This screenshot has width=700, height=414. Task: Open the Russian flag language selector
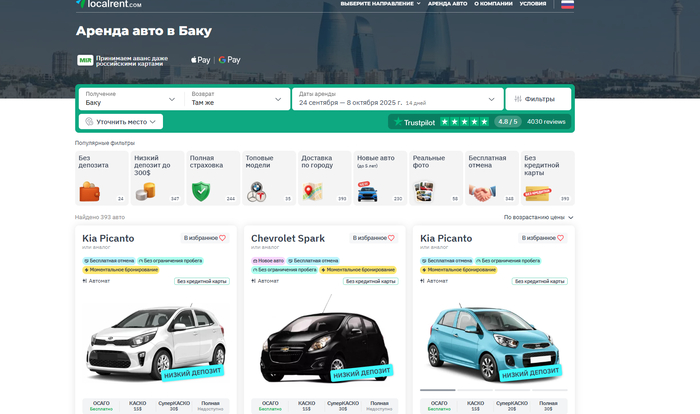click(567, 4)
